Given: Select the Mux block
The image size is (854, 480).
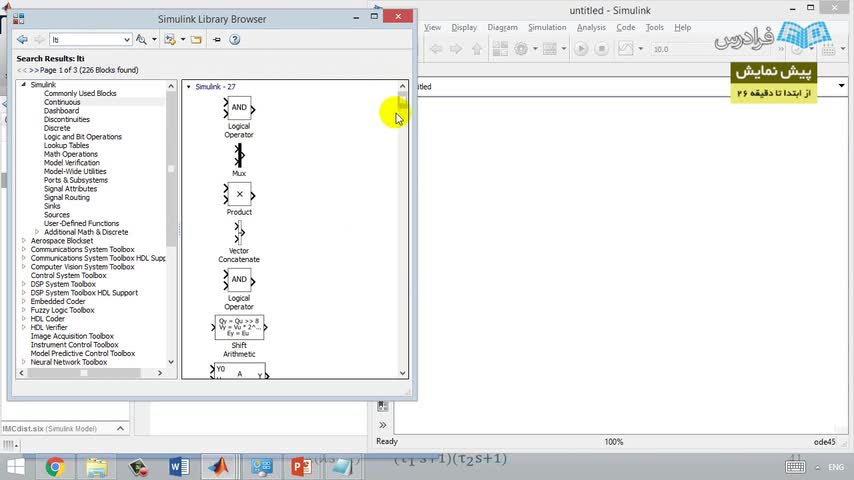Looking at the screenshot, I should [x=239, y=155].
